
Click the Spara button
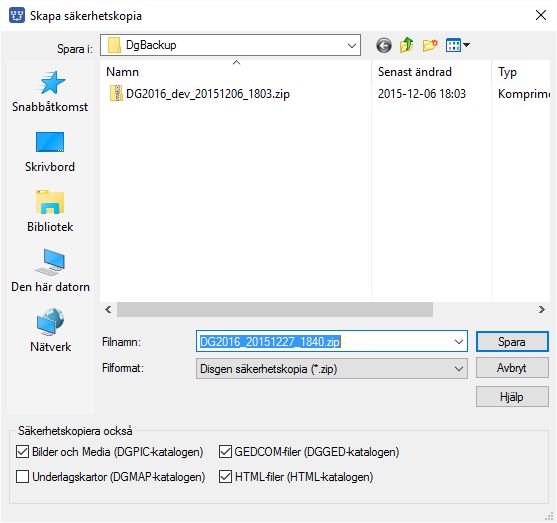[x=512, y=342]
